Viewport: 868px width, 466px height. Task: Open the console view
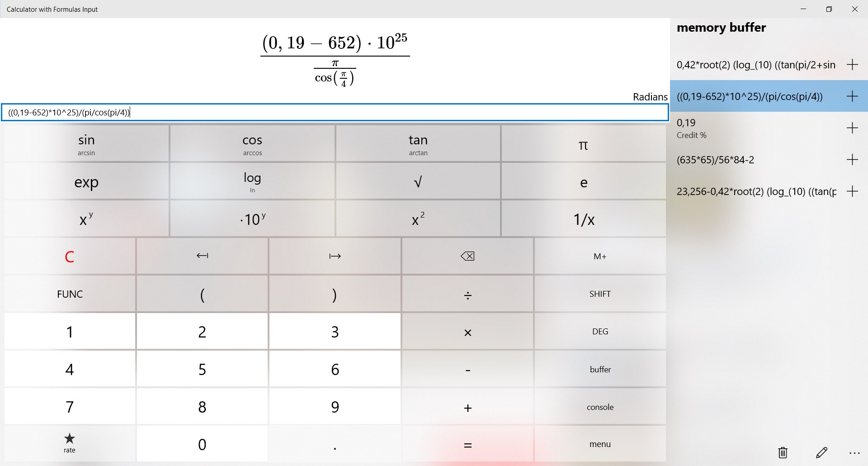point(600,407)
